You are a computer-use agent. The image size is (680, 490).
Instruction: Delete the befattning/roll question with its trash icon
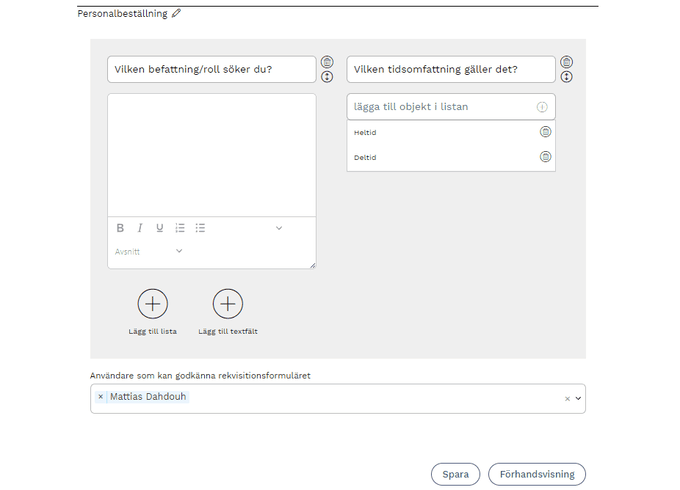tap(327, 62)
